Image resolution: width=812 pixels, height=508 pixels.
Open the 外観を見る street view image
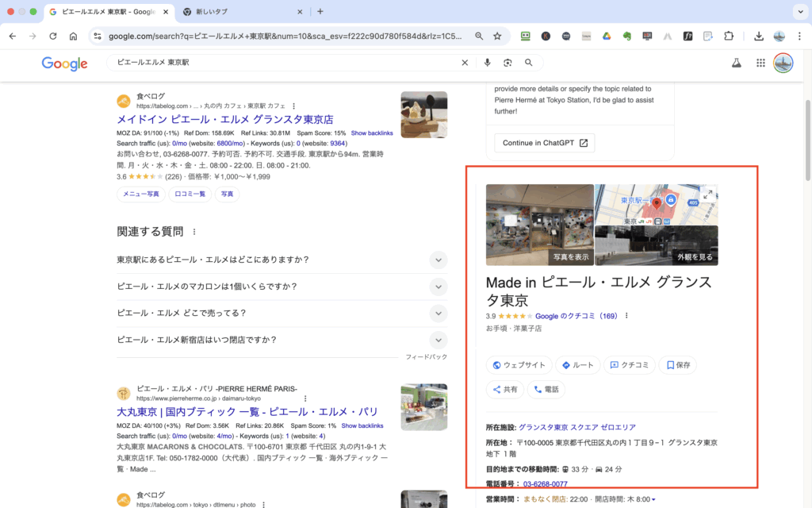point(656,246)
